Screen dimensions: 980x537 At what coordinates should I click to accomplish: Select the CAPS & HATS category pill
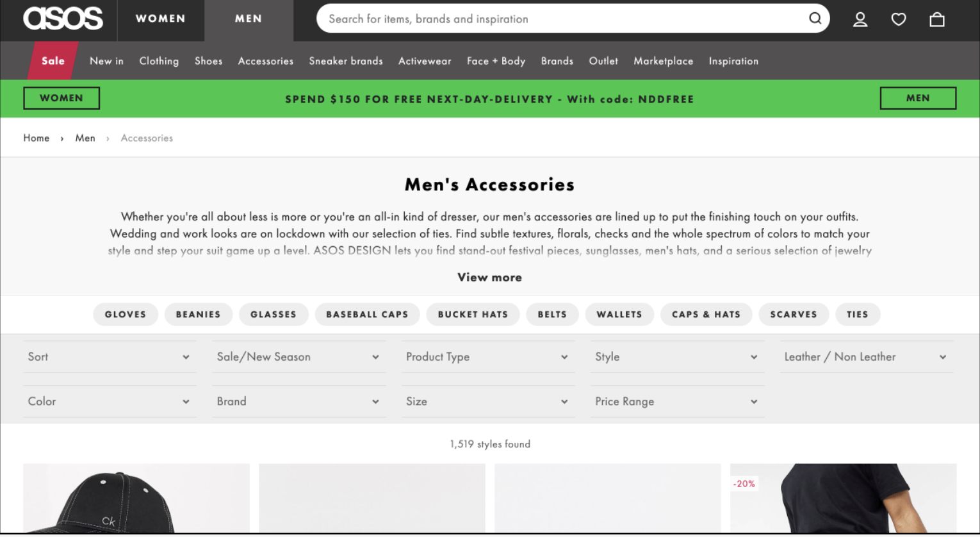(x=706, y=315)
